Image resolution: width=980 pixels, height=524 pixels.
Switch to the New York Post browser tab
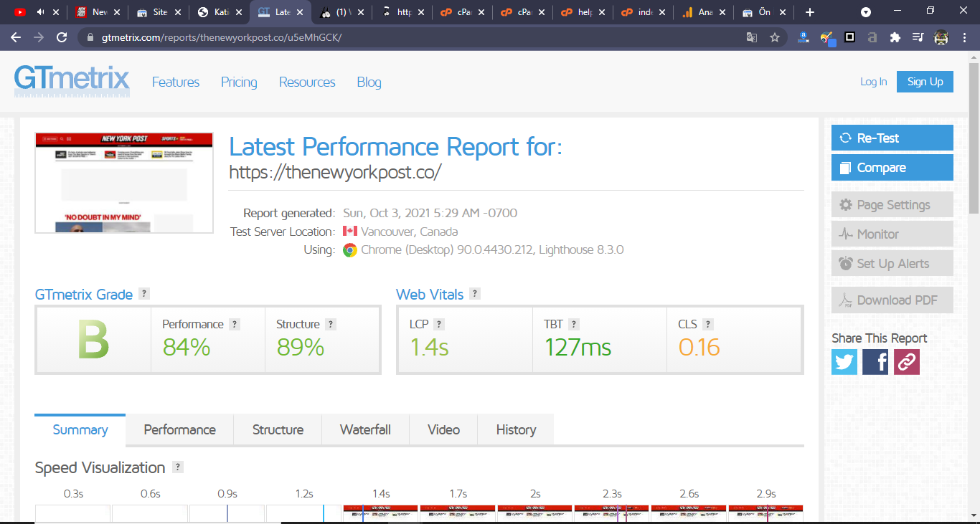[98, 12]
